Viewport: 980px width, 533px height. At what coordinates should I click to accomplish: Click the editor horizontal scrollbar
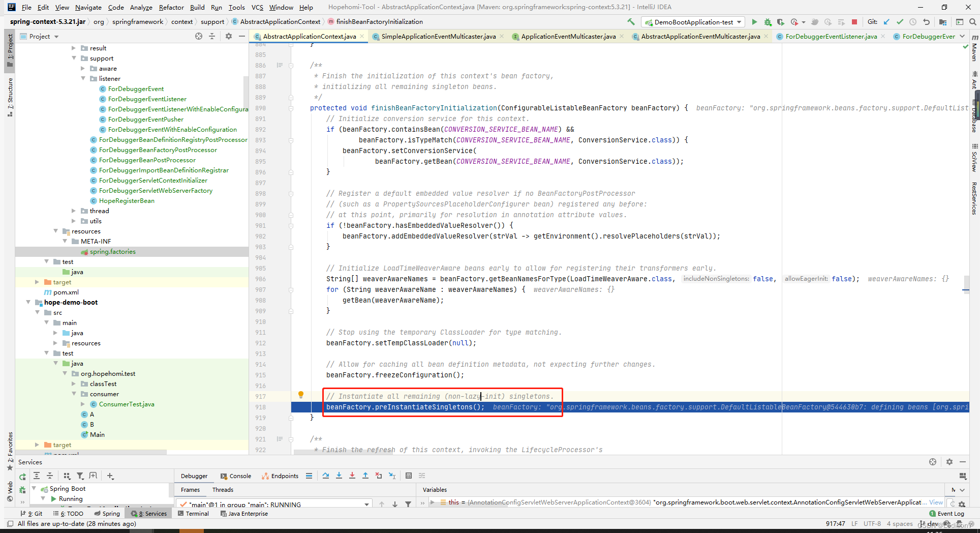click(x=344, y=452)
